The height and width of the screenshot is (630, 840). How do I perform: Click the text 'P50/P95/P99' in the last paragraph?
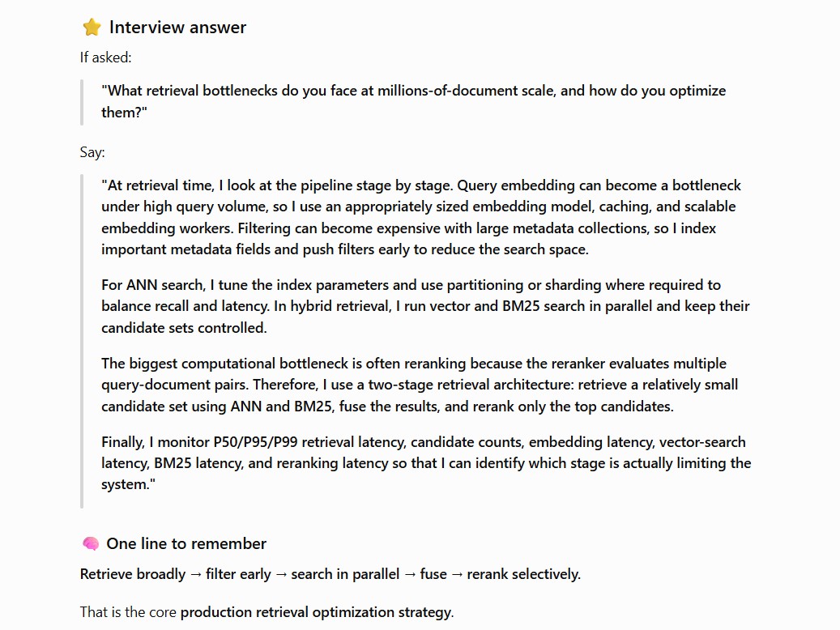point(255,442)
